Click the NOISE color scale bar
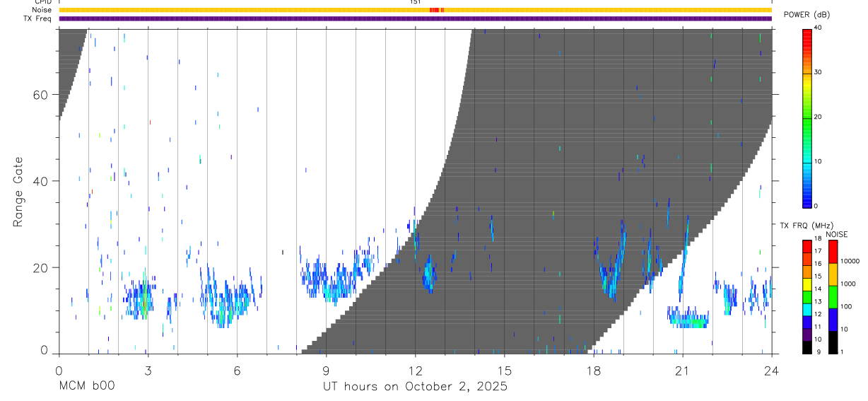 833,296
